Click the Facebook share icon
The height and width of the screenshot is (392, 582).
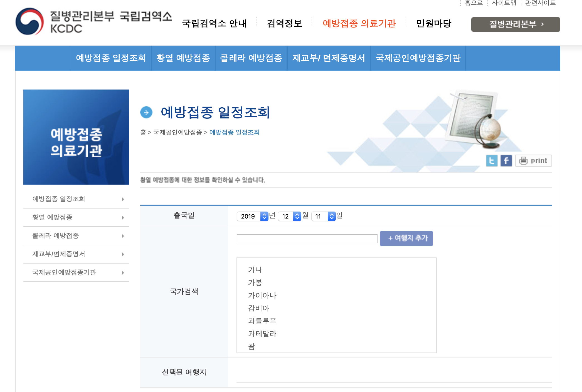click(x=506, y=161)
